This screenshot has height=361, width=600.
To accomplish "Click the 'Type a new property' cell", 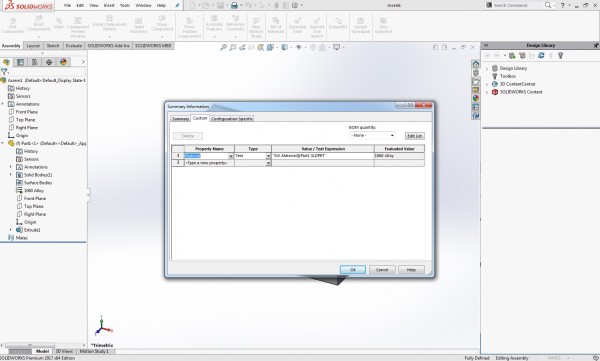I will 209,163.
